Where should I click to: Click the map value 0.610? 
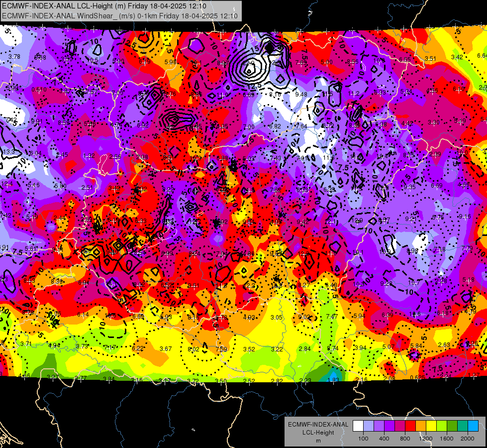[39, 90]
